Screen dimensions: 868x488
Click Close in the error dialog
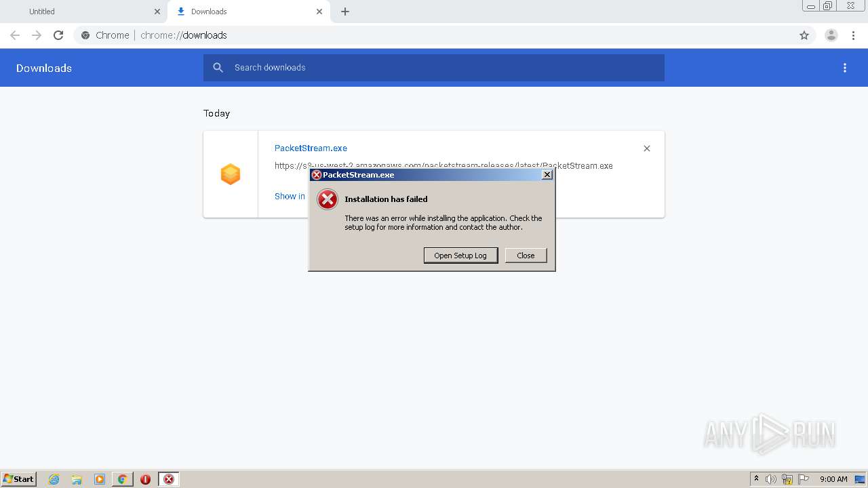(x=526, y=256)
